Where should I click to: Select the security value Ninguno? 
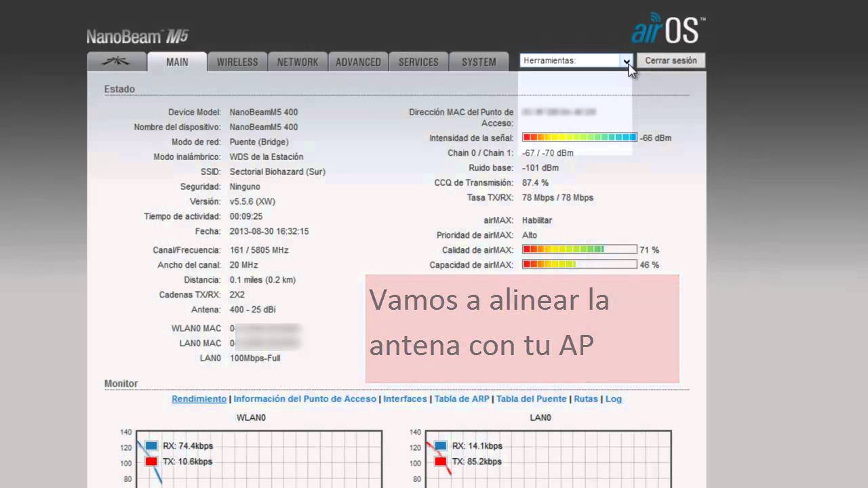point(245,186)
